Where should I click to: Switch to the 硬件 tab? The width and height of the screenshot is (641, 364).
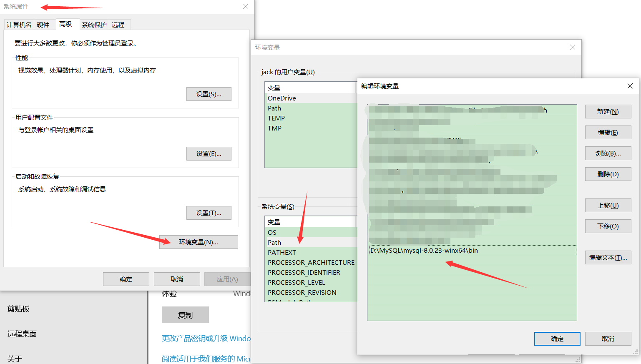click(43, 25)
